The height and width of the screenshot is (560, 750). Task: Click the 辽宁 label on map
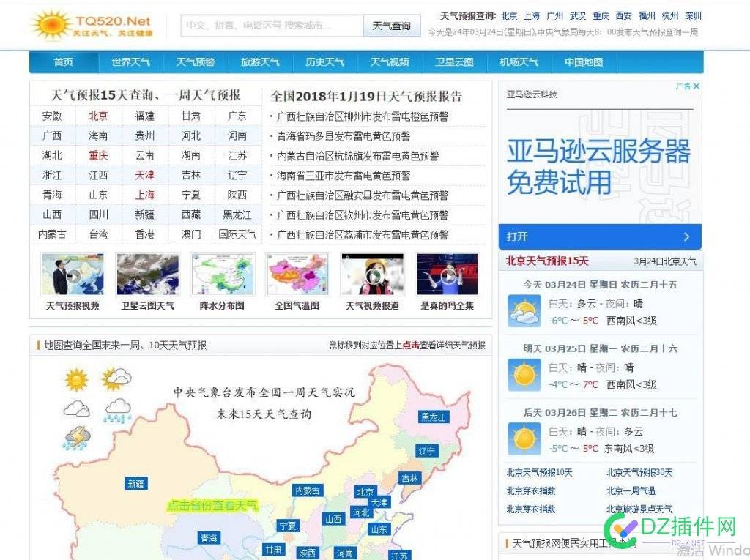pyautogui.click(x=427, y=450)
